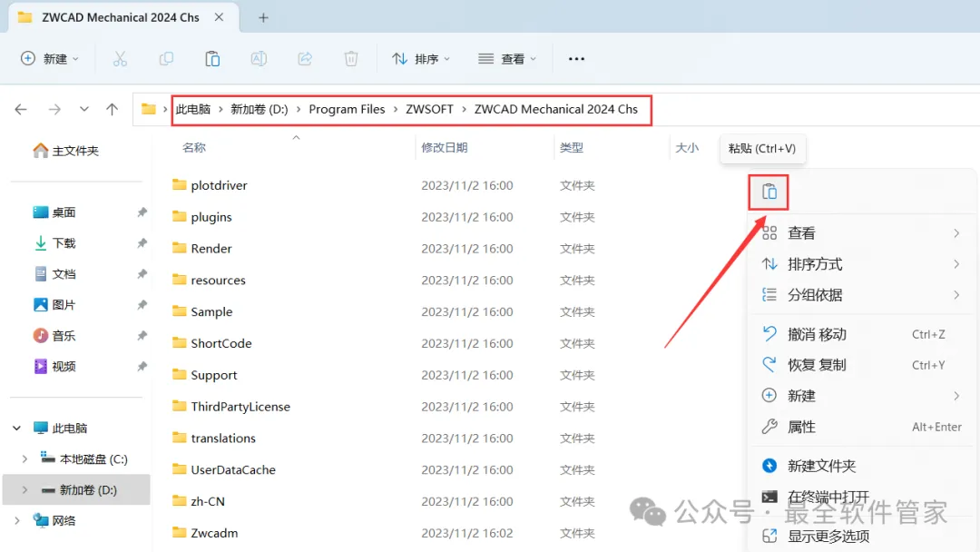980x552 pixels.
Task: Open the 分组依据 submenu
Action: pos(861,295)
